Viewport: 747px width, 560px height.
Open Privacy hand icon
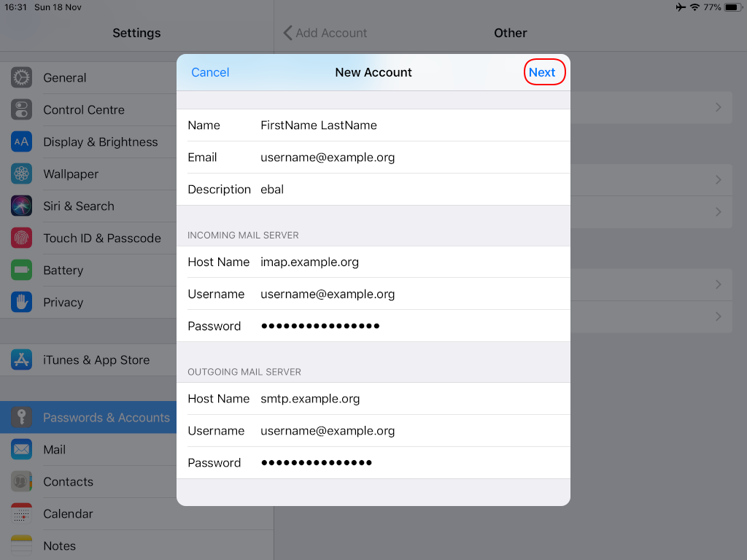pos(21,302)
